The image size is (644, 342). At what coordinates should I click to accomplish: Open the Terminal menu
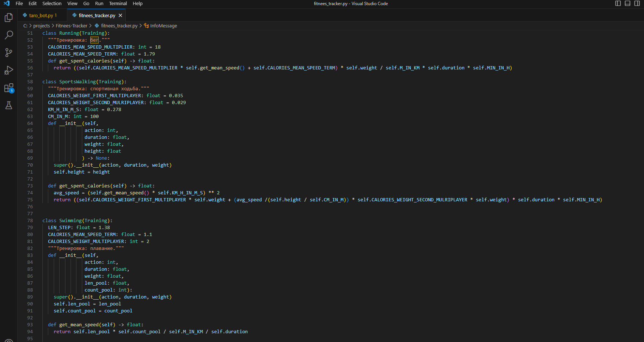click(x=118, y=3)
